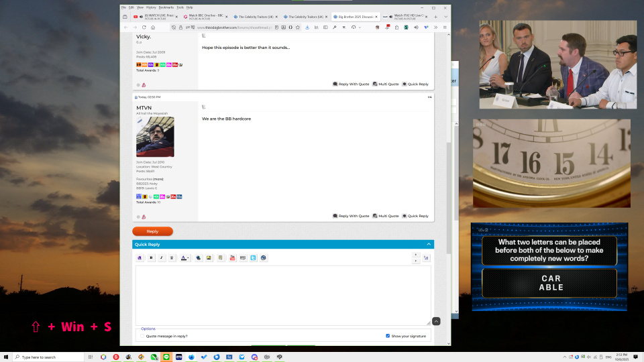644x362 pixels.
Task: Open the Vicky. username link
Action: 144,36
